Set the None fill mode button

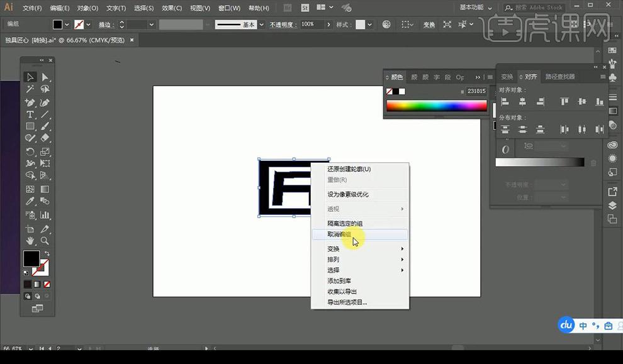click(47, 284)
